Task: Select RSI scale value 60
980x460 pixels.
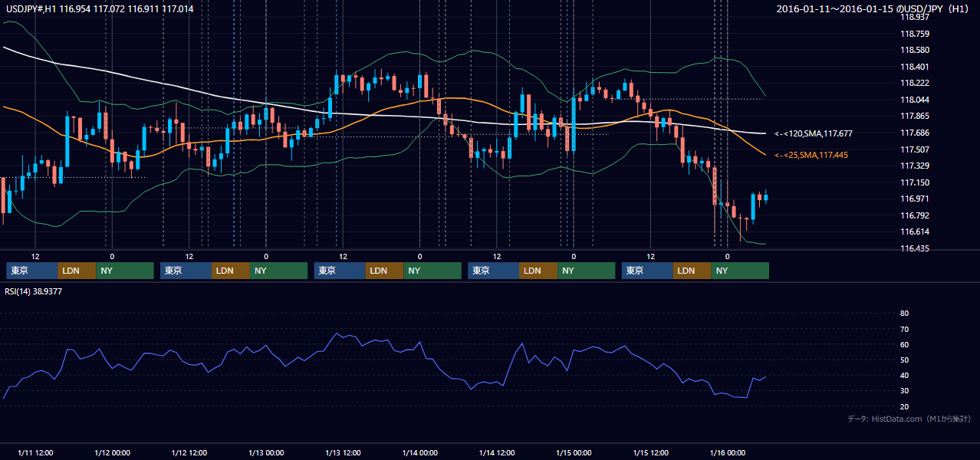Action: click(904, 344)
